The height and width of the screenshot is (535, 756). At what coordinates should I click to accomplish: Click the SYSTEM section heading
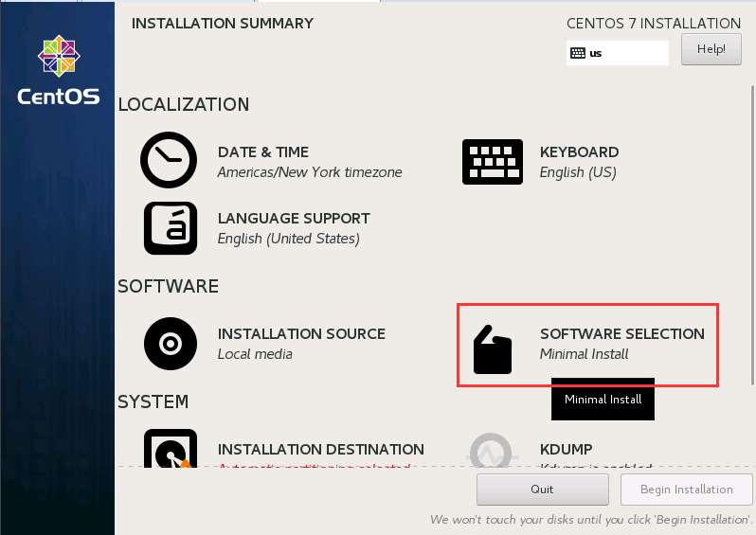[x=153, y=401]
